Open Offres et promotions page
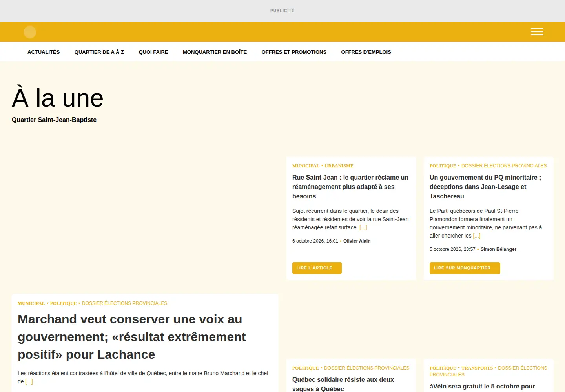Viewport: 565px width, 392px height. tap(294, 52)
